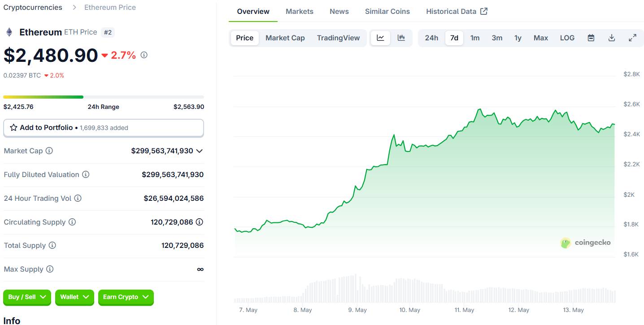Click the Max Supply infinity symbol

tap(200, 269)
